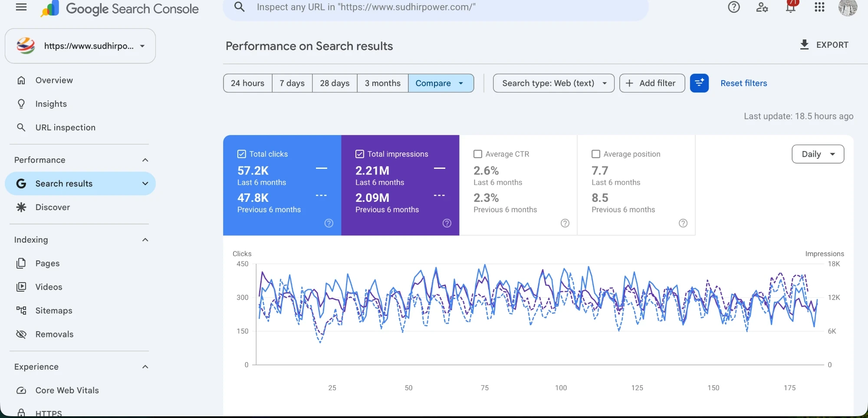Open the Google apps grid
This screenshot has width=868, height=418.
(x=819, y=7)
